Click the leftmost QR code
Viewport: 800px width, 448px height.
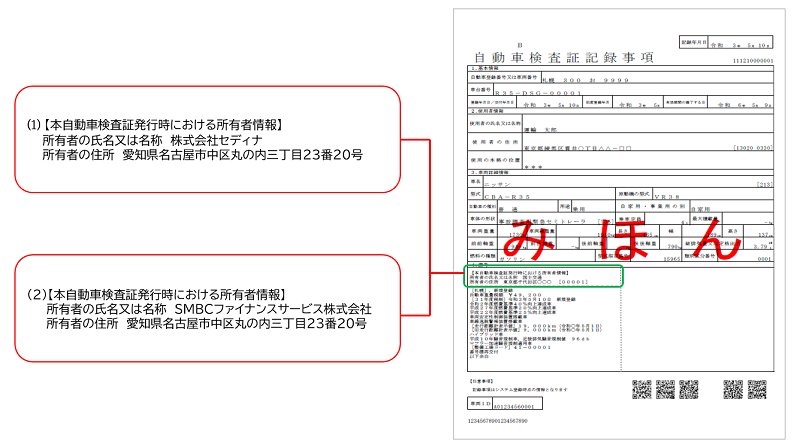[x=642, y=389]
